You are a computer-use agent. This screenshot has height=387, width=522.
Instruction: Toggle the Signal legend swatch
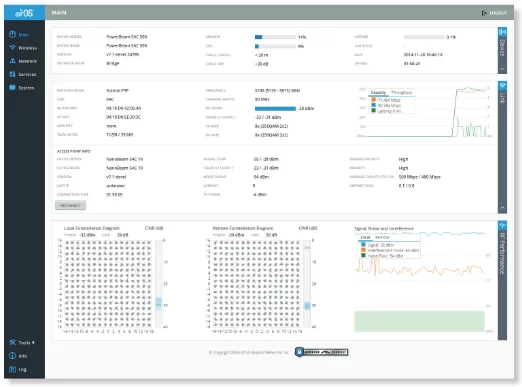tap(363, 245)
